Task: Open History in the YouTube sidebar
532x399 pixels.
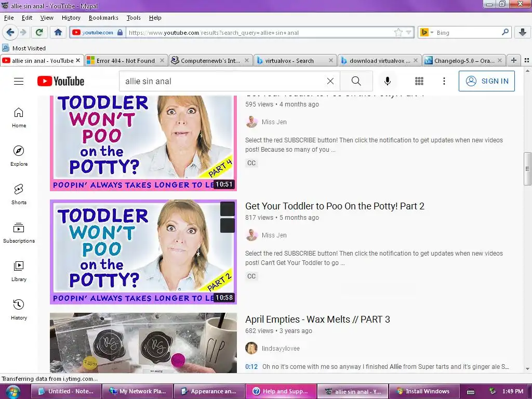Action: click(x=19, y=310)
